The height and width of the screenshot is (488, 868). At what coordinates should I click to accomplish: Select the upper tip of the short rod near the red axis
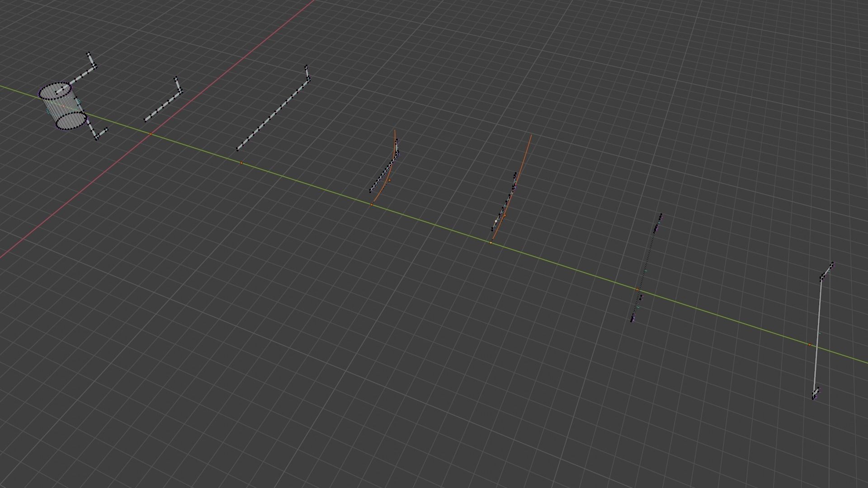coord(176,78)
